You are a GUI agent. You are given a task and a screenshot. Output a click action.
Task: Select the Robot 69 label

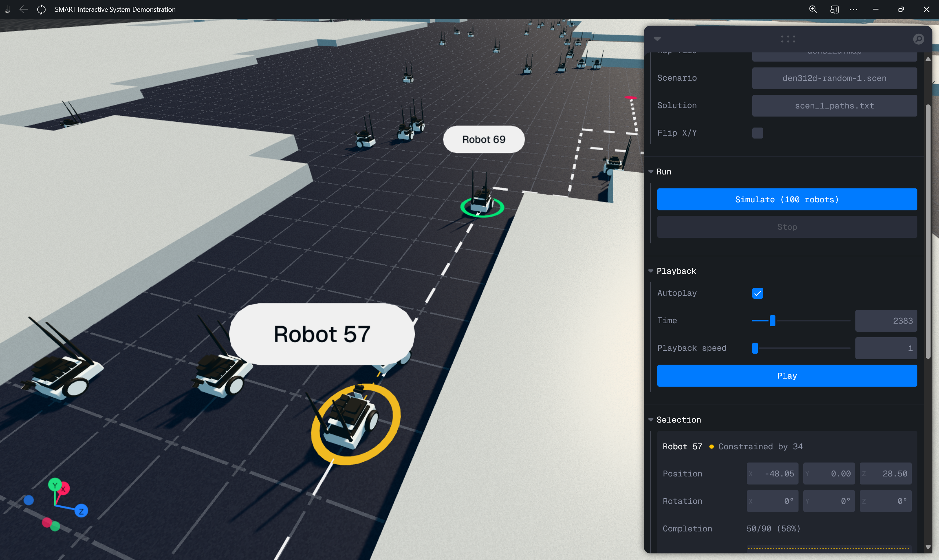point(484,139)
